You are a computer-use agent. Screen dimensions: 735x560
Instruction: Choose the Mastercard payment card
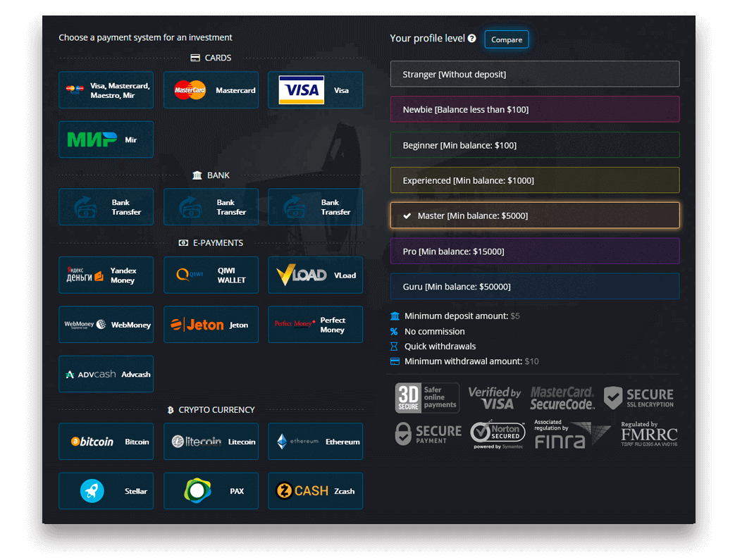(x=211, y=90)
